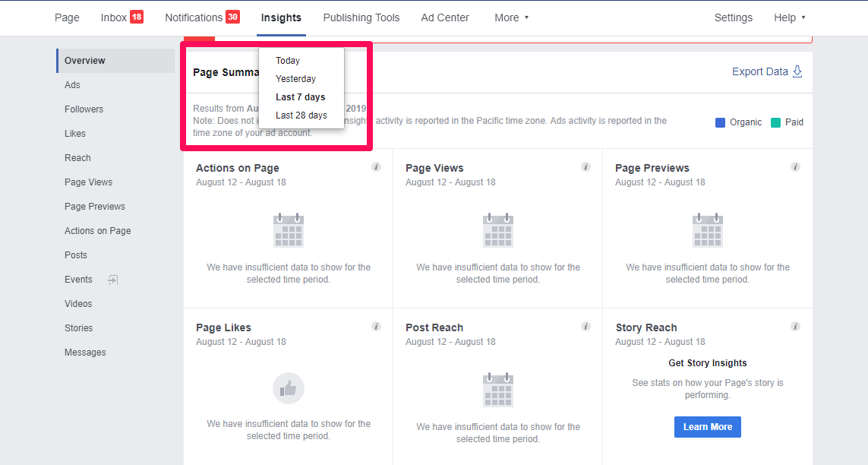The image size is (868, 465).
Task: Click the calendar icon in Post Reach card
Action: (x=497, y=389)
